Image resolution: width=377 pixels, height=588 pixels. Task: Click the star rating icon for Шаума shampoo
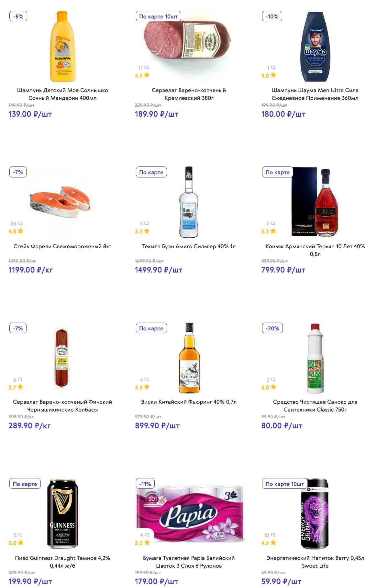click(x=273, y=75)
